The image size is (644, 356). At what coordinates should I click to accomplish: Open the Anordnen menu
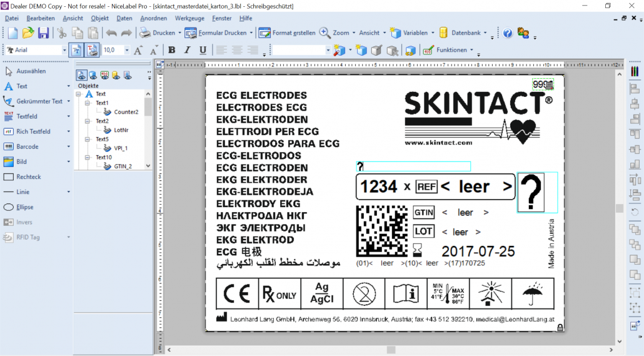coord(154,18)
